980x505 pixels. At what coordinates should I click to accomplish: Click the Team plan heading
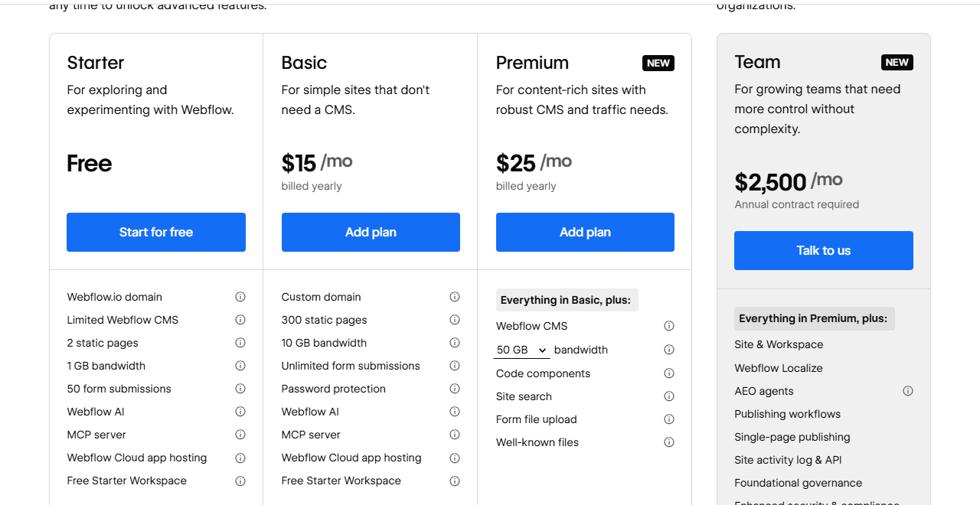757,62
